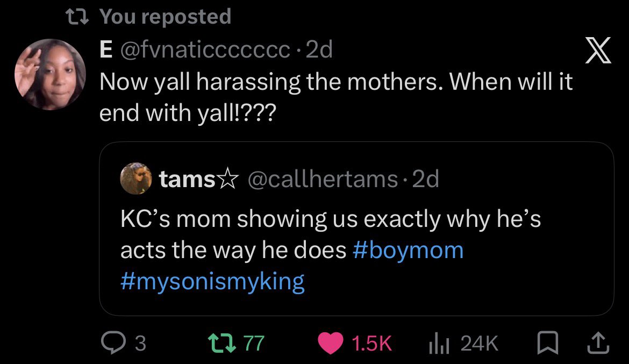
Task: Bookmark this post
Action: click(548, 343)
